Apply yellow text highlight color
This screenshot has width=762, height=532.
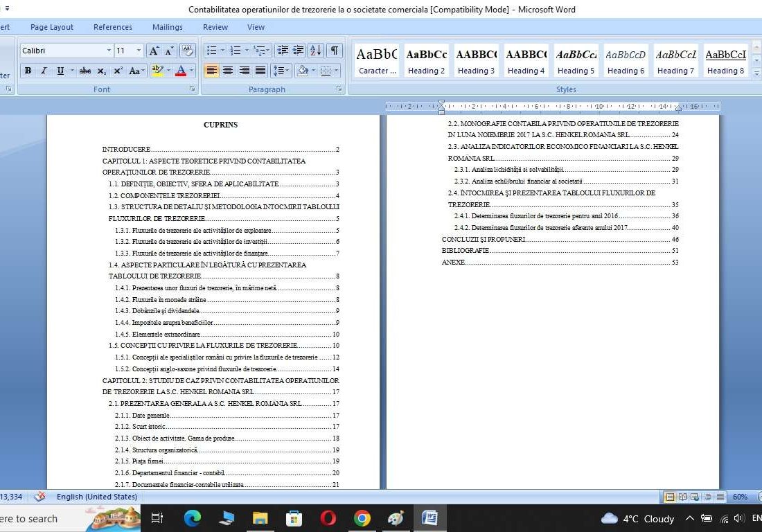158,70
